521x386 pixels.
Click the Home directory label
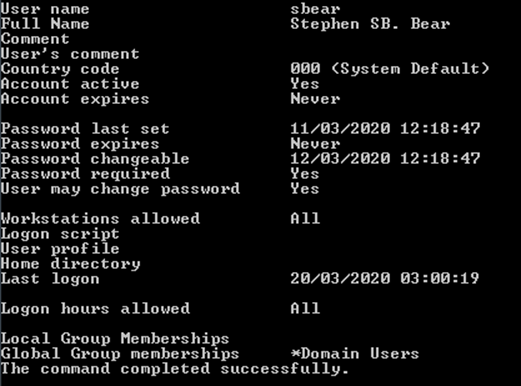pos(70,264)
